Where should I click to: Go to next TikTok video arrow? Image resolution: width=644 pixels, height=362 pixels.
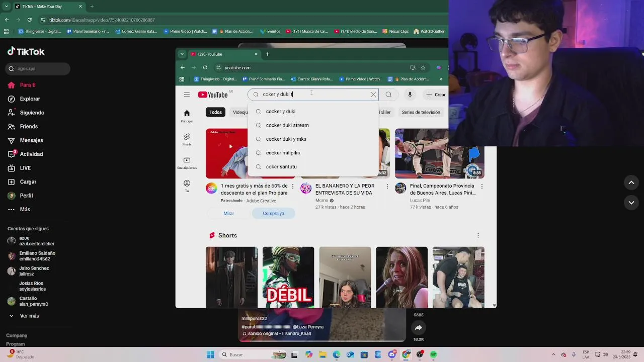(631, 203)
